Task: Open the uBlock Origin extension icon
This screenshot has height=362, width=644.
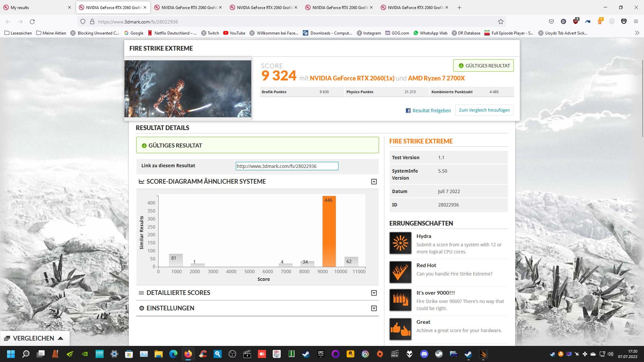Action: [x=576, y=21]
